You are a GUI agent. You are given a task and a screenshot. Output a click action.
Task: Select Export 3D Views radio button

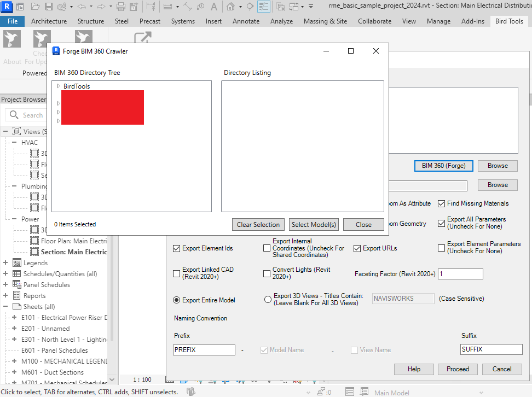pyautogui.click(x=268, y=299)
